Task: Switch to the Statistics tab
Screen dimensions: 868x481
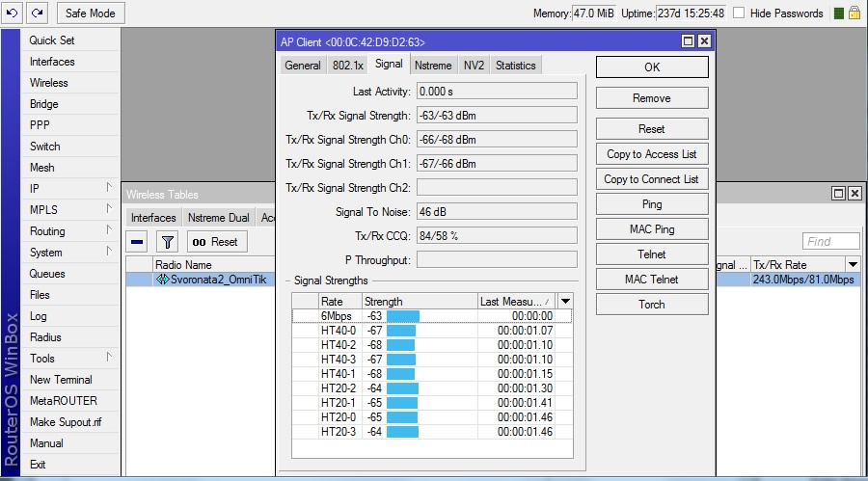Action: 515,66
